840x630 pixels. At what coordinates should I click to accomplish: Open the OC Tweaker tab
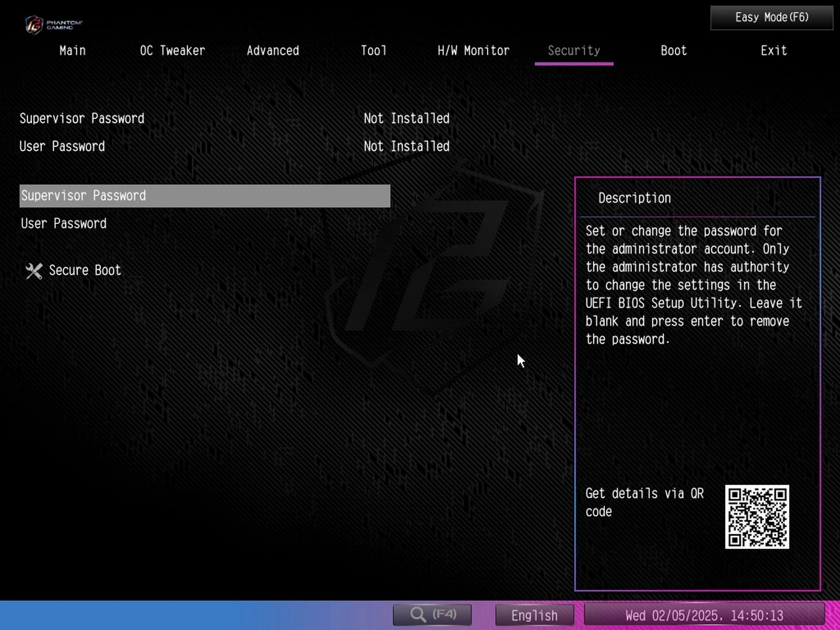tap(172, 51)
